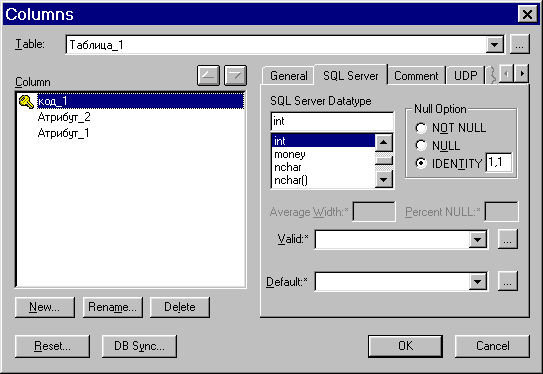Switch to the Comment tab
Screen dimensions: 543x374
pyautogui.click(x=416, y=76)
